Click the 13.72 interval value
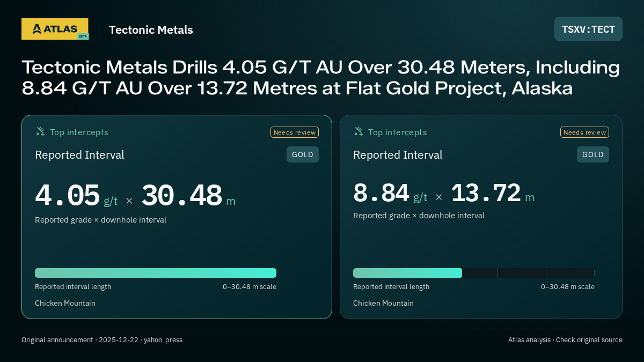Screen dimensions: 644x362 pos(486,193)
